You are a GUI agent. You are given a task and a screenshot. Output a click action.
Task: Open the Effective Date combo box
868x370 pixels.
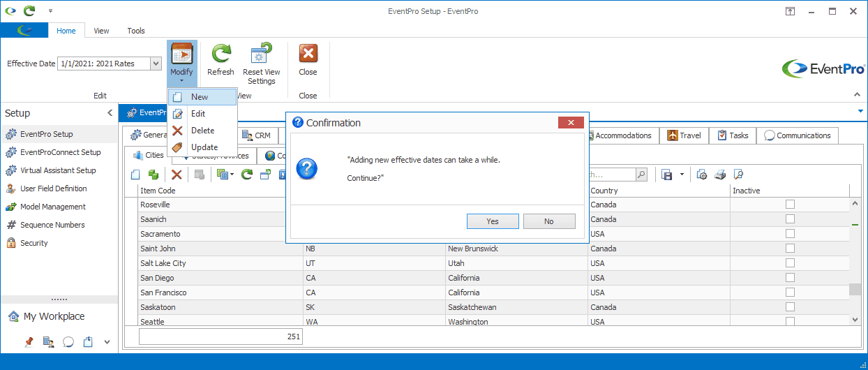[x=110, y=64]
